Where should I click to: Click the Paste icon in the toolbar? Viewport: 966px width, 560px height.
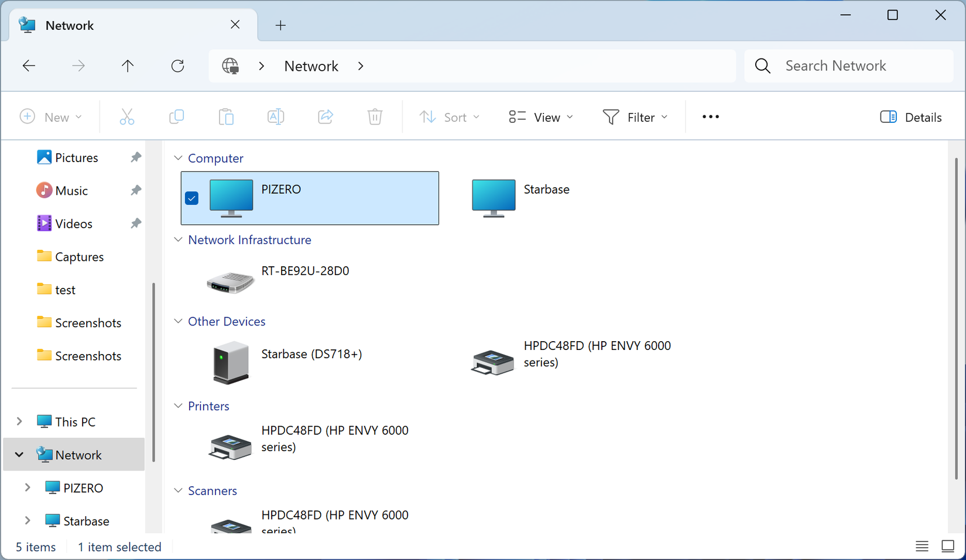pos(226,116)
